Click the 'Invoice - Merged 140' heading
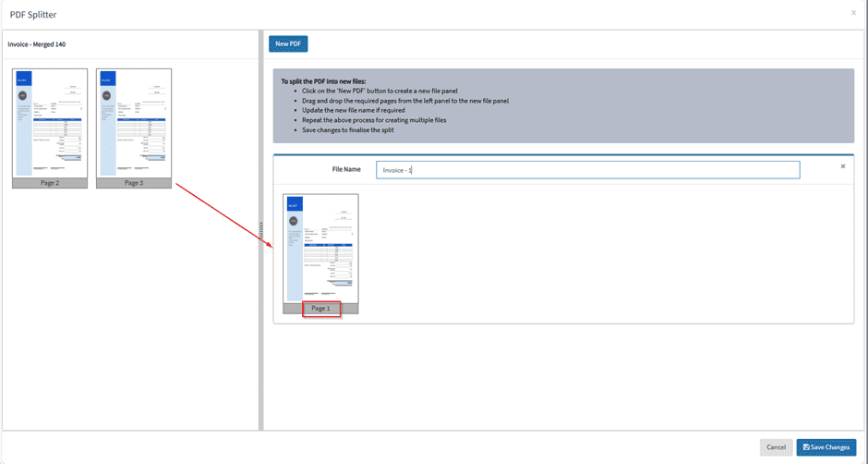 tap(37, 44)
